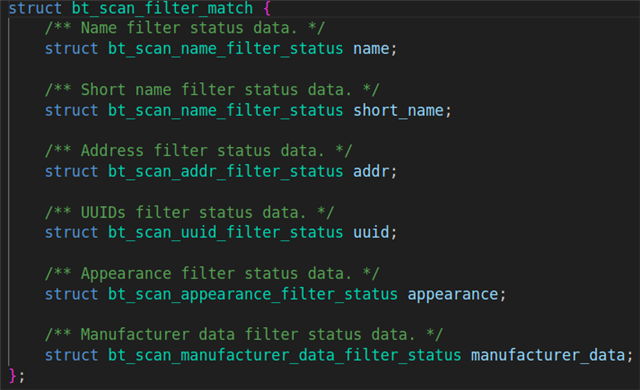This screenshot has width=640, height=390.
Task: Click the short_name member identifier
Action: pyautogui.click(x=398, y=111)
